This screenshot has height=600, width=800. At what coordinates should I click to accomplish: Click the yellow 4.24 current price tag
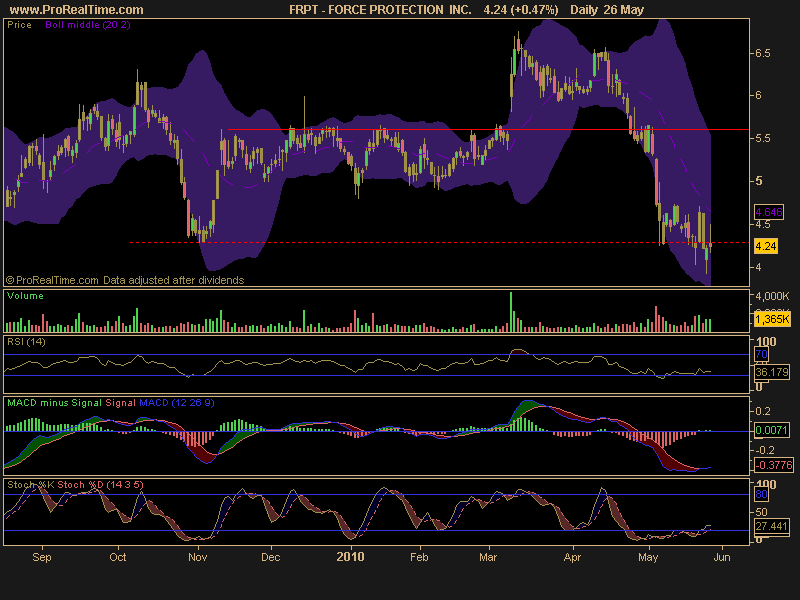point(766,246)
